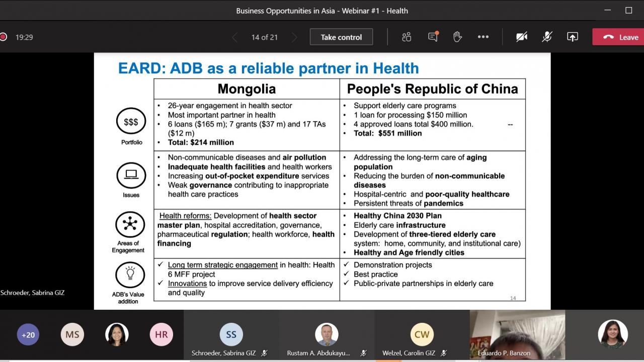Click the Issues laptop icon on slide
644x362 pixels.
click(131, 175)
